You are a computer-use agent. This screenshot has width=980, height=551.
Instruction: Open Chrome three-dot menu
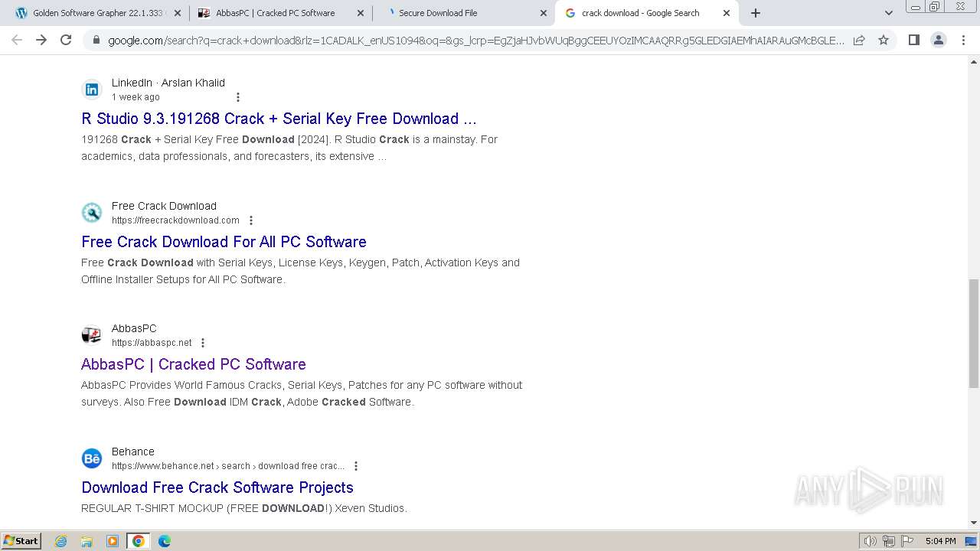(962, 40)
